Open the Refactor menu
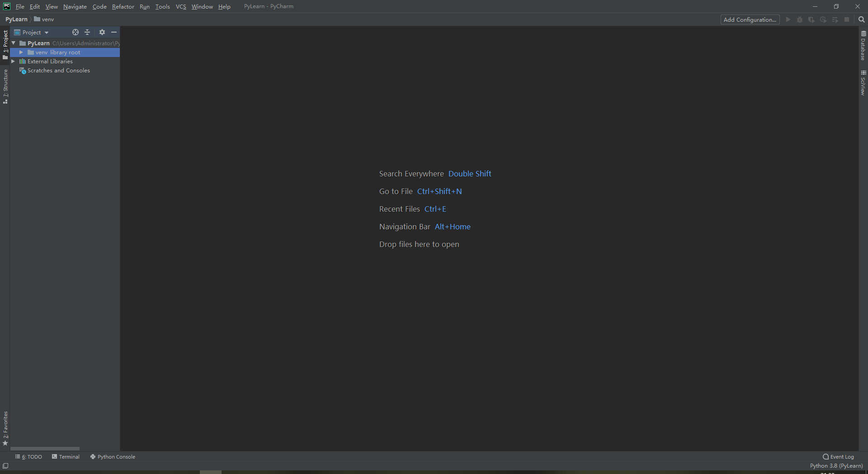Screen dimensions: 868x474 pyautogui.click(x=123, y=6)
